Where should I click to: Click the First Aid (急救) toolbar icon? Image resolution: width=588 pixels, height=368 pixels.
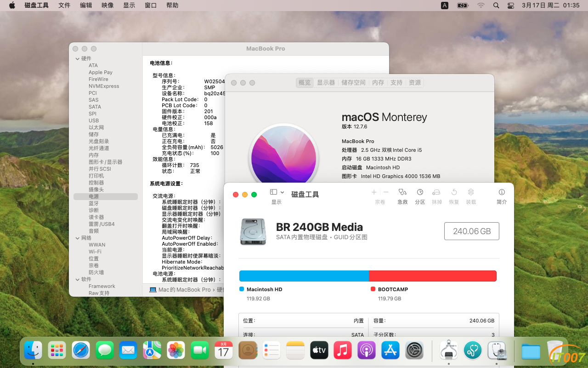click(x=402, y=192)
